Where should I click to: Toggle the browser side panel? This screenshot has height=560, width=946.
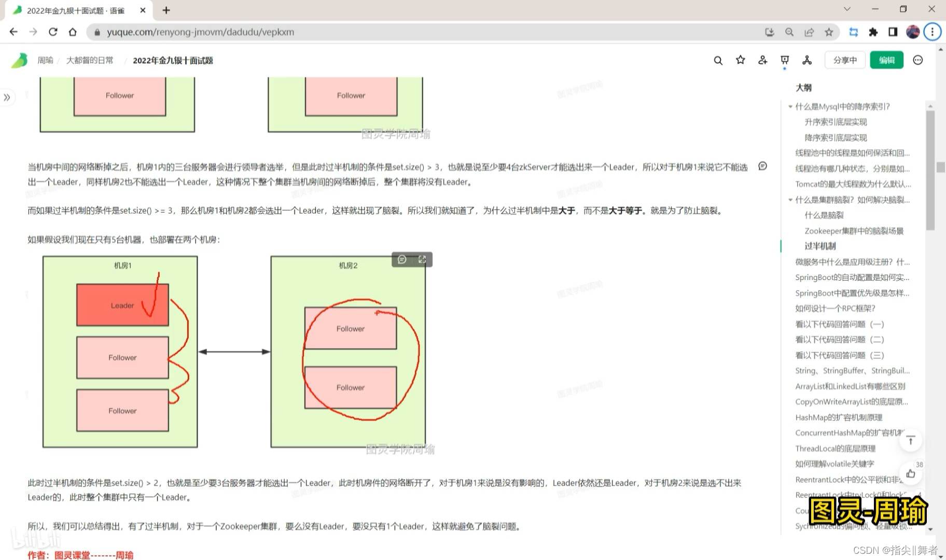[x=893, y=32]
